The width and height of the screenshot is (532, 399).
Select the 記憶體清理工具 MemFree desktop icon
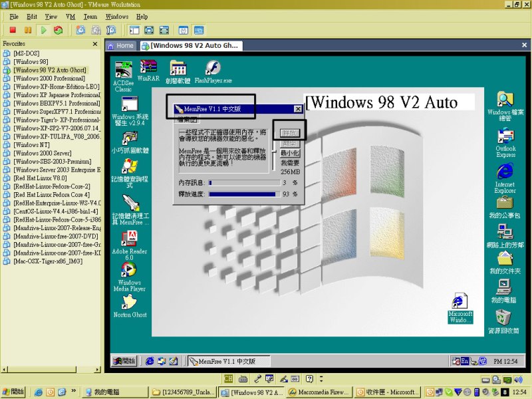(130, 209)
